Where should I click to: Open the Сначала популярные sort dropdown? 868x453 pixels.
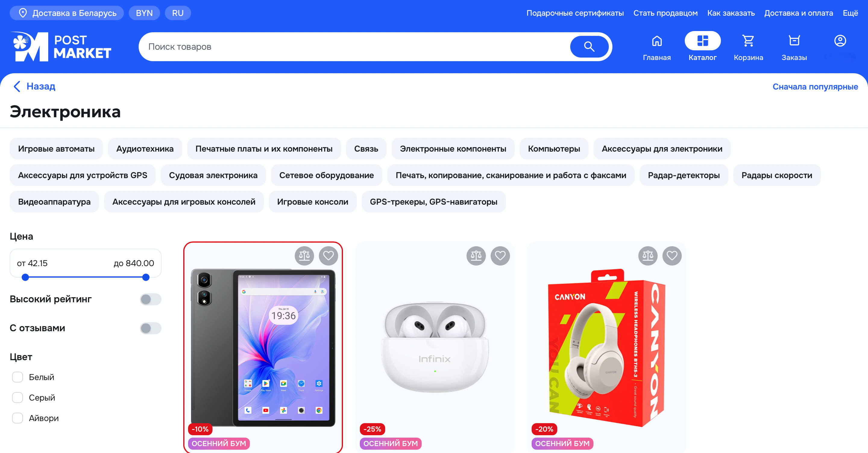point(815,87)
